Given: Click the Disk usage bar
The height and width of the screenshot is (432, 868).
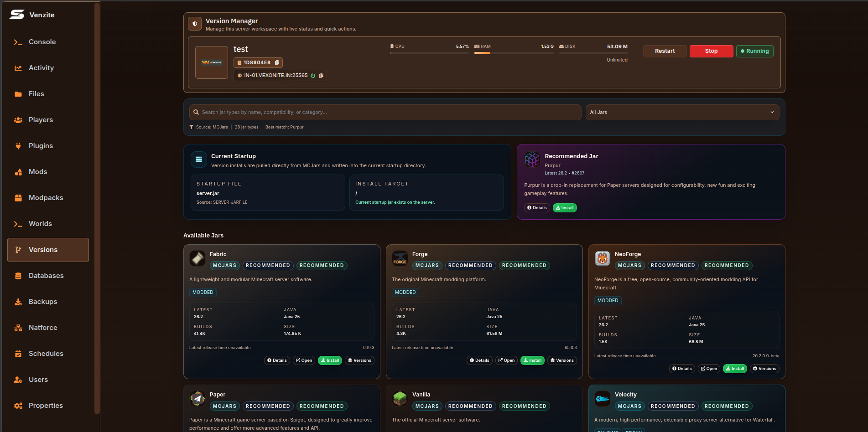Looking at the screenshot, I should coord(593,53).
